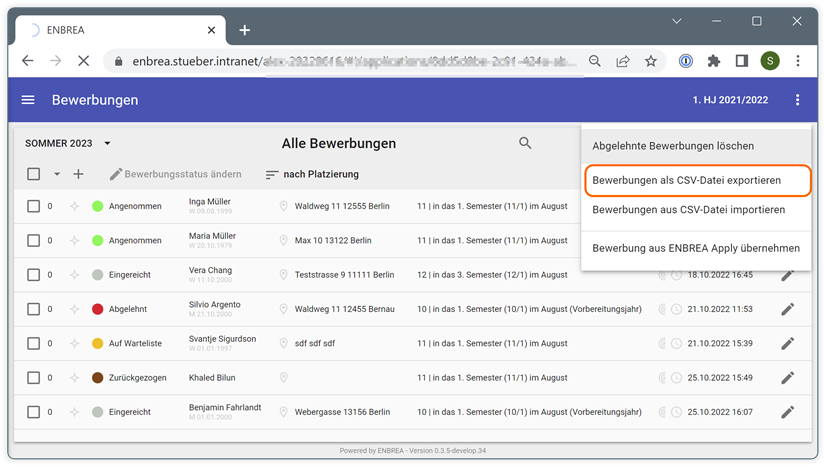The height and width of the screenshot is (466, 825).
Task: Click 'Bewerbung aus ENBREA Apply übernehmen'
Action: [x=696, y=248]
